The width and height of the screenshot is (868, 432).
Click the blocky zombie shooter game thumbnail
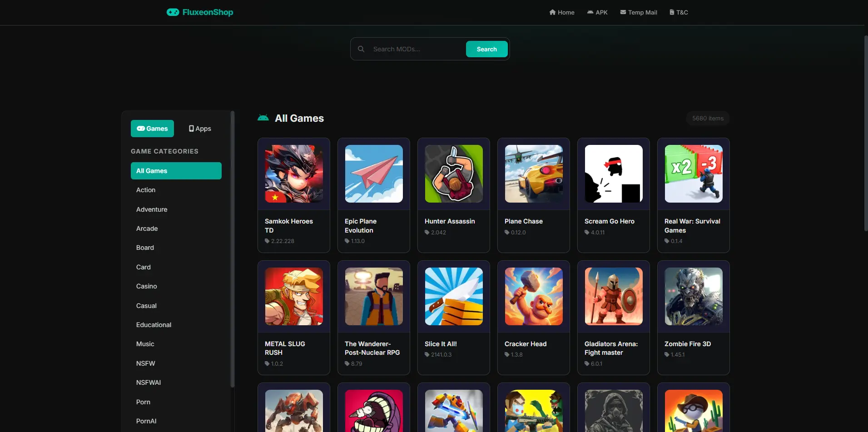click(534, 411)
